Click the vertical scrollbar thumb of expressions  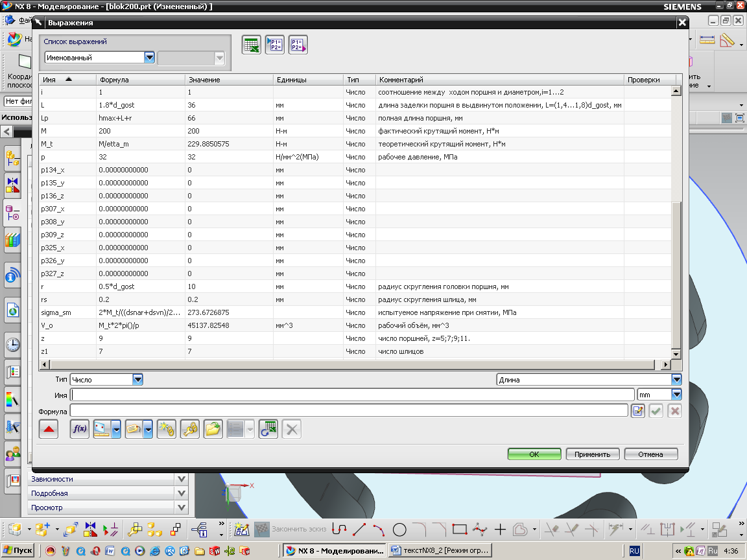(x=676, y=275)
